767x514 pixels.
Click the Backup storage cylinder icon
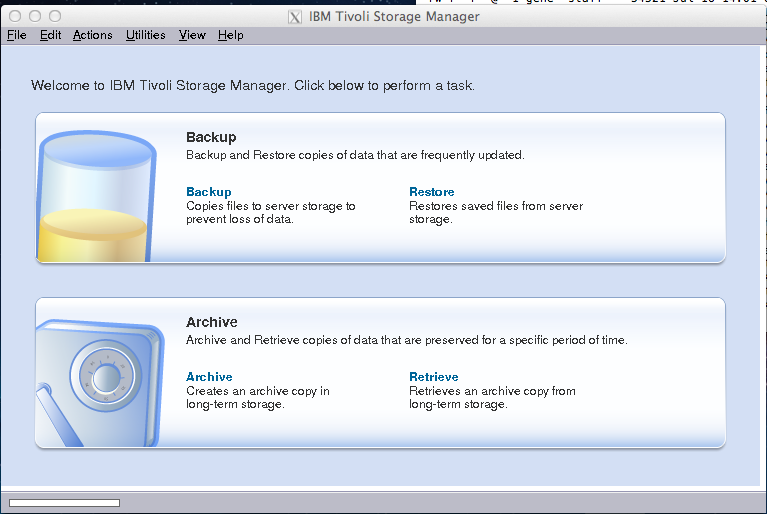click(x=97, y=195)
